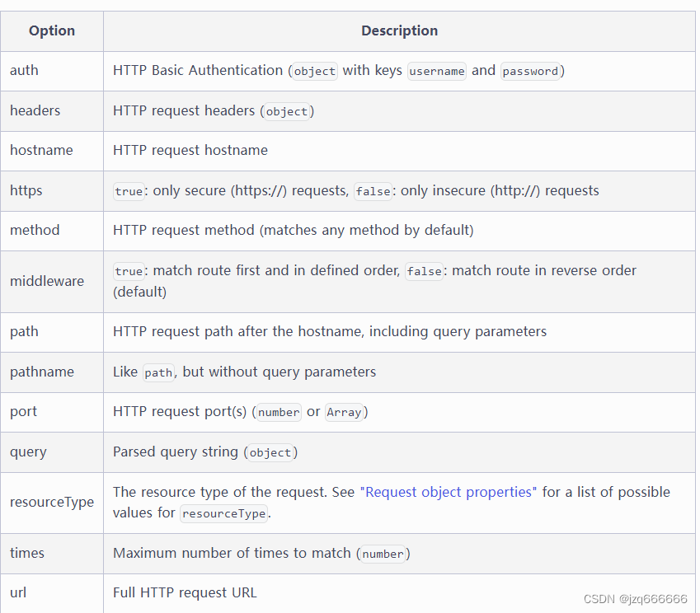Click the resourceType code tag in description
The width and height of the screenshot is (700, 613).
pyautogui.click(x=223, y=513)
